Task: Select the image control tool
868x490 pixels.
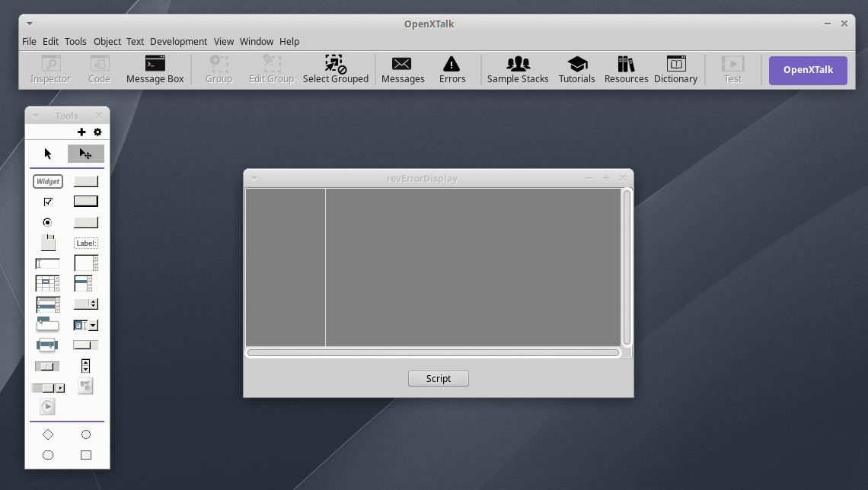Action: coord(85,386)
